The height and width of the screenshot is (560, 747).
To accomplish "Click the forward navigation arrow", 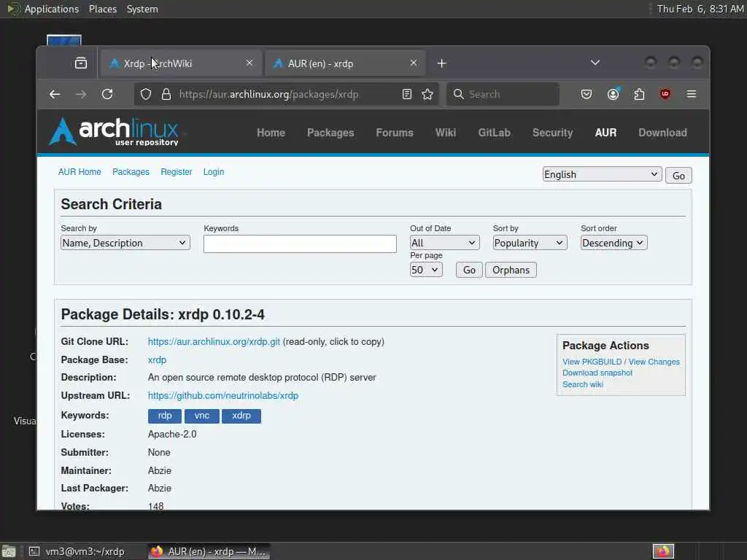I will [81, 94].
